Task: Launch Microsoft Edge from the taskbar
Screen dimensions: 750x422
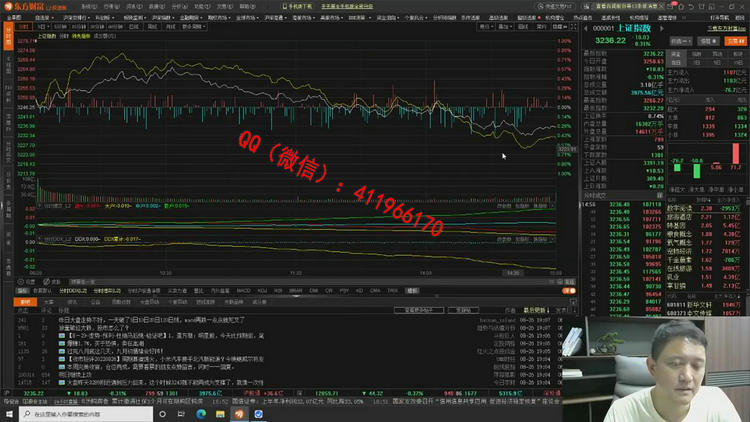Action: pos(201,414)
